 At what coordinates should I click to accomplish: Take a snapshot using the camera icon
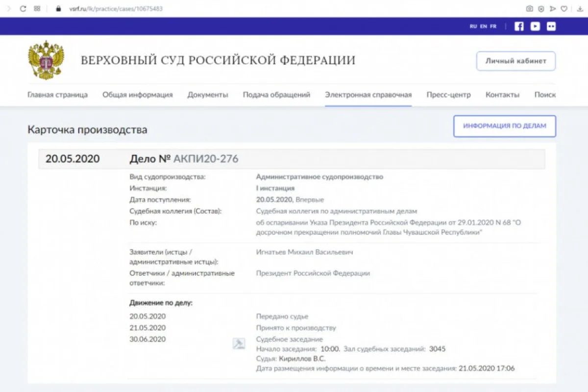(529, 9)
